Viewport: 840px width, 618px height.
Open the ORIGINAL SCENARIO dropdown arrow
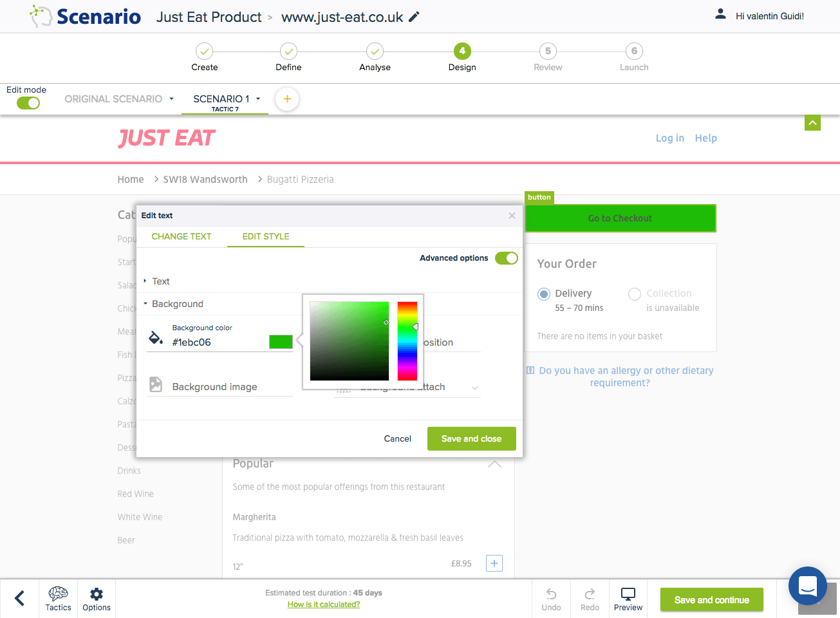[x=172, y=99]
